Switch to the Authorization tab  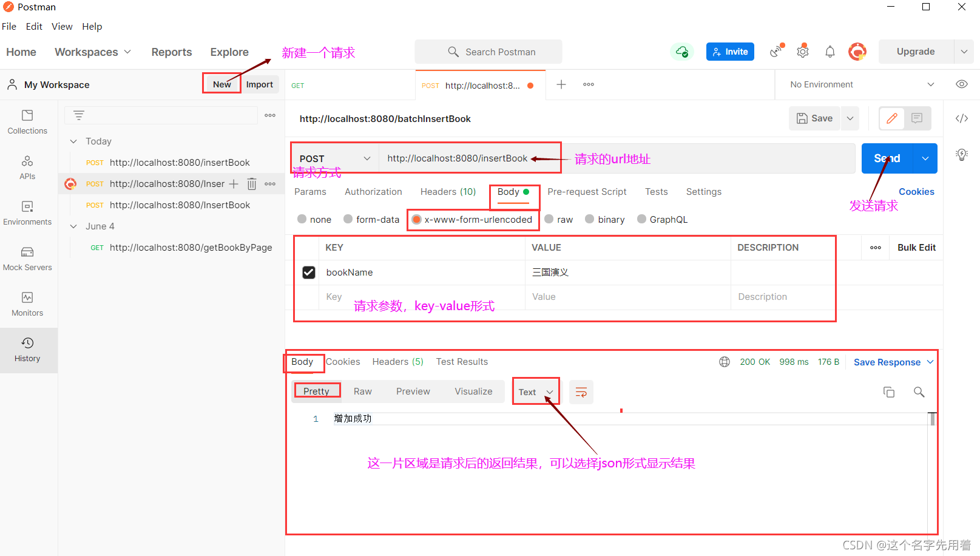tap(373, 192)
